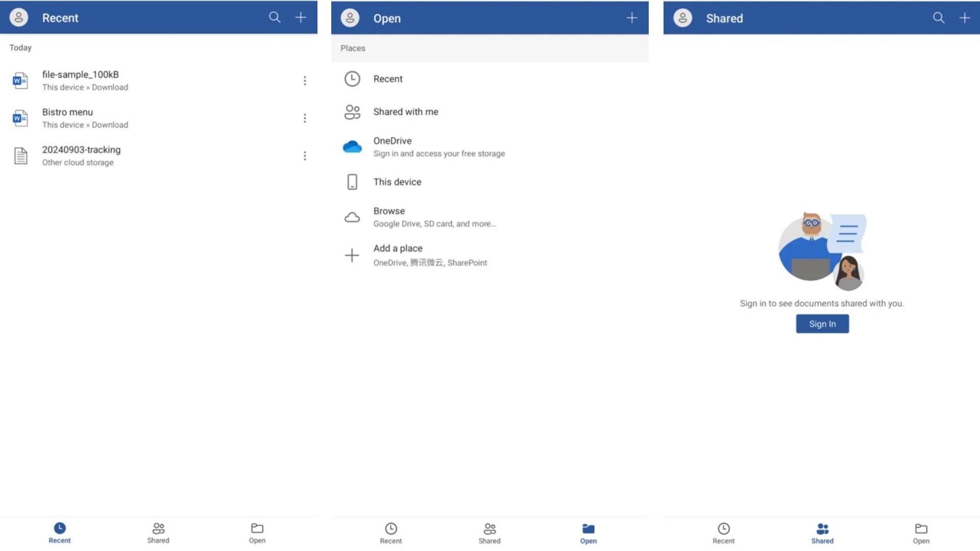980x551 pixels.
Task: Click the plus icon in Open header
Action: [632, 18]
